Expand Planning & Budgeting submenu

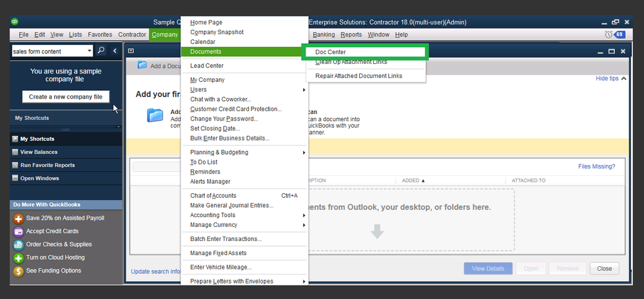pos(304,152)
